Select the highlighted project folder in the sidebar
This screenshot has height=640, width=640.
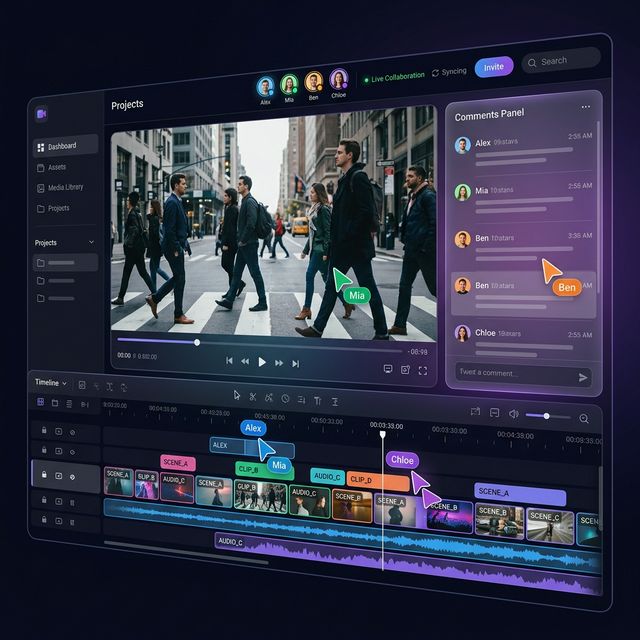[65, 262]
